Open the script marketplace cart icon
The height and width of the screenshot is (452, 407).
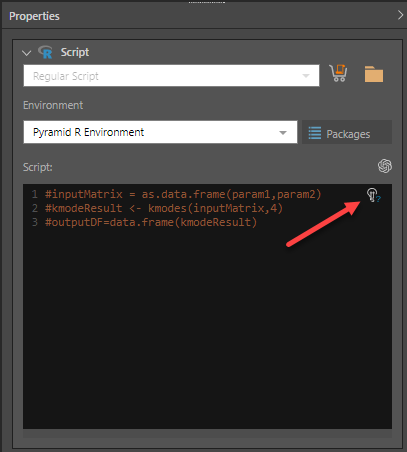[338, 73]
